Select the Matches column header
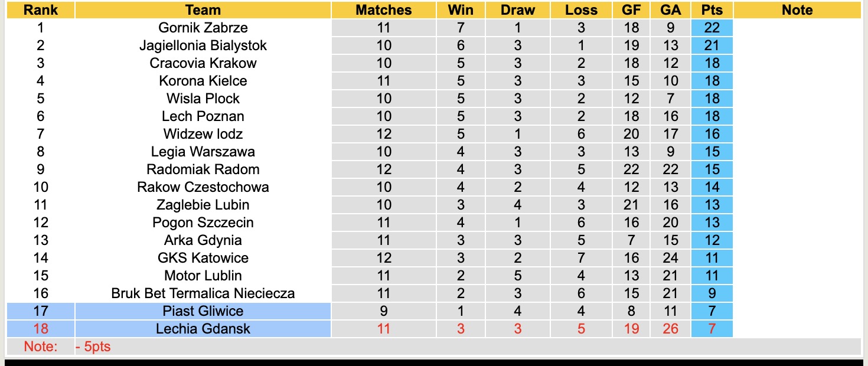Image resolution: width=868 pixels, height=366 pixels. pos(384,10)
